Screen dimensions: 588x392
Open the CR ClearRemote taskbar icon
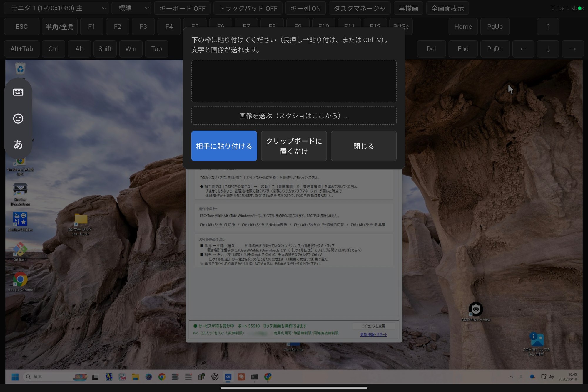(228, 377)
